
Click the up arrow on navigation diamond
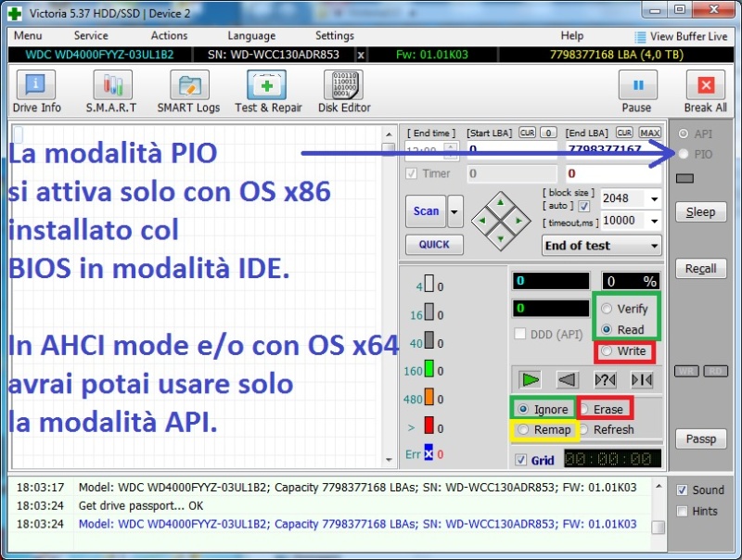500,203
